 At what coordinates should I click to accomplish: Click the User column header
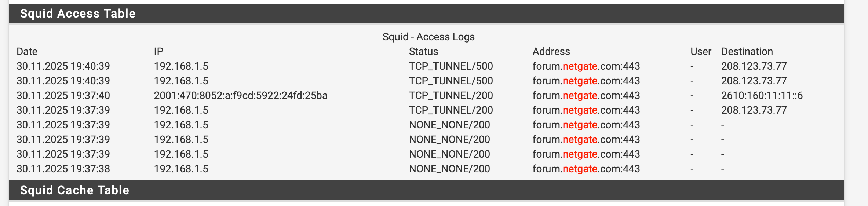point(701,51)
